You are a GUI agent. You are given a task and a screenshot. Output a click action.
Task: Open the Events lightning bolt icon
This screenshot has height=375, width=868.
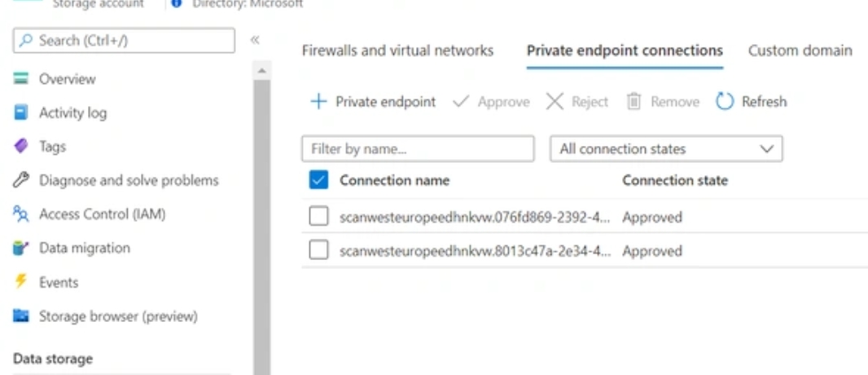click(22, 282)
